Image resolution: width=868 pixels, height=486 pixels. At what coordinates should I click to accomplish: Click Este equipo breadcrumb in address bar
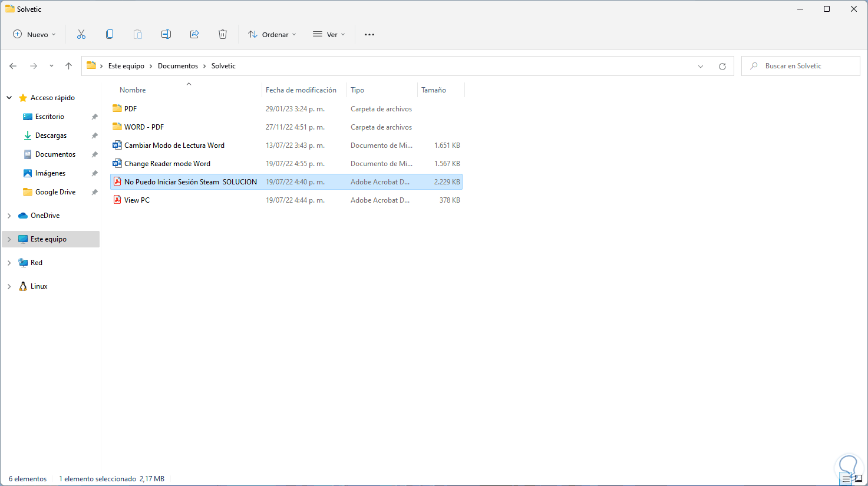coord(126,66)
